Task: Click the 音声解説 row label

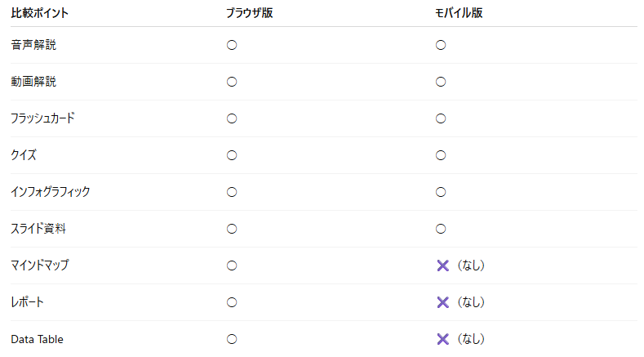Action: click(33, 45)
